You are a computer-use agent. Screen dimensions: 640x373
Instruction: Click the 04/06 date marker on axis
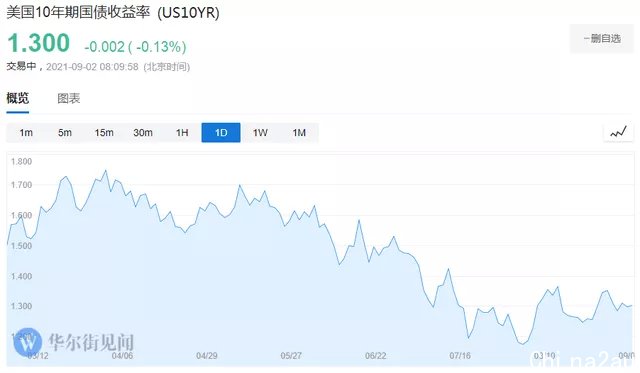[x=122, y=355]
